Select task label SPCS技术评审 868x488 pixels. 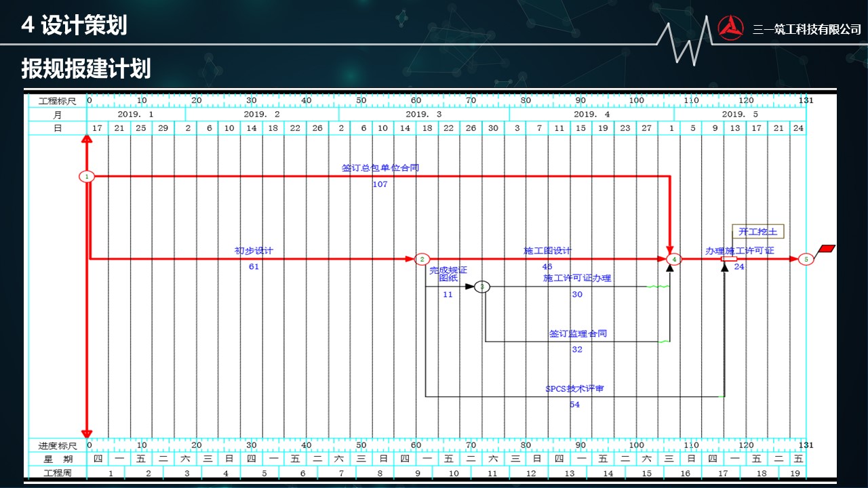[575, 389]
